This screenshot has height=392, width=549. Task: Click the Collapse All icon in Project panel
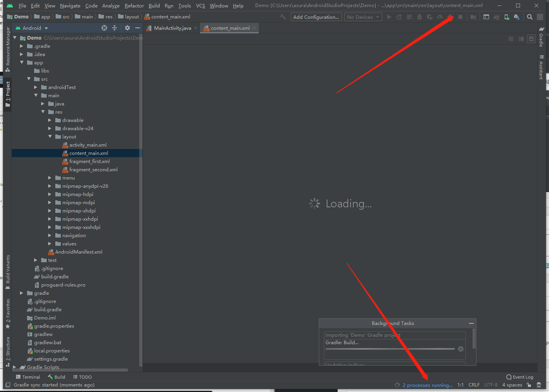tap(115, 28)
